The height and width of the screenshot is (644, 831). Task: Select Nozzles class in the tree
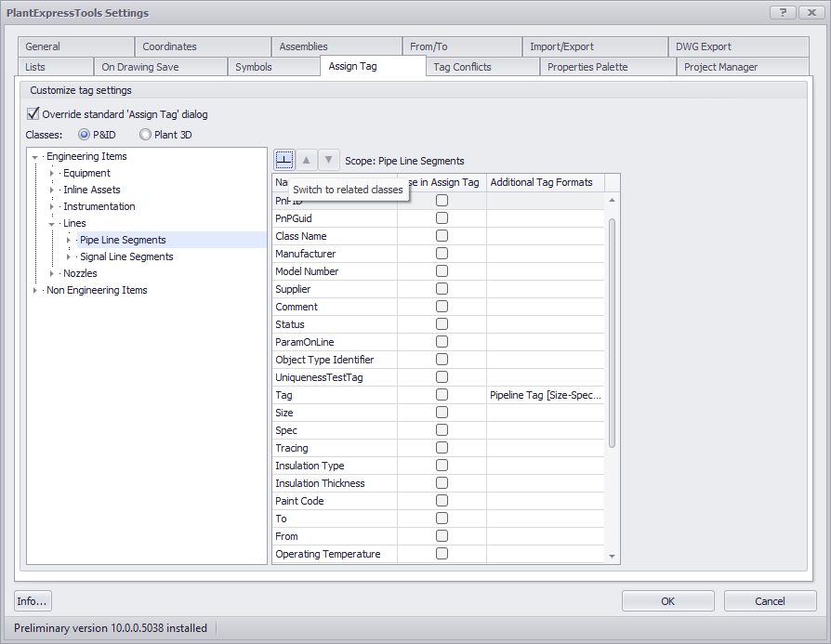click(80, 273)
